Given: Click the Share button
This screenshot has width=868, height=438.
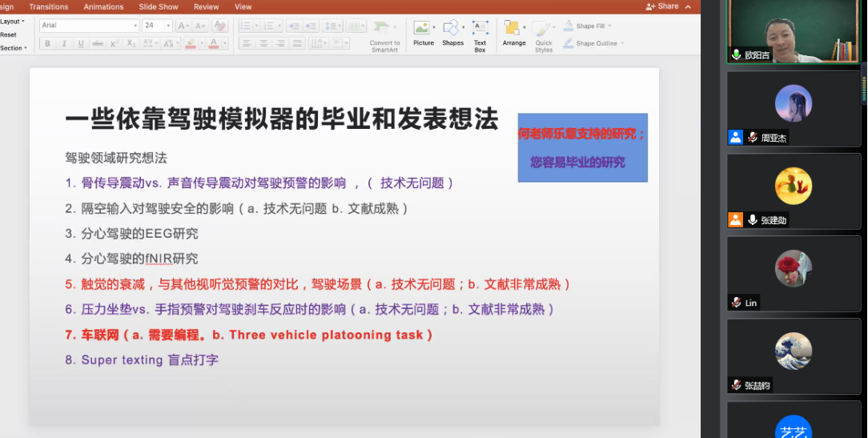Looking at the screenshot, I should [663, 6].
